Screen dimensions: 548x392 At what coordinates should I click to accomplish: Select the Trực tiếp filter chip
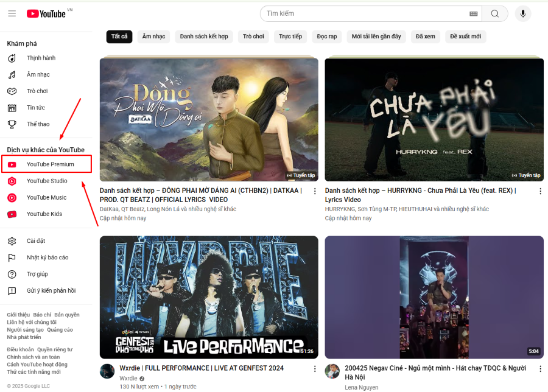tap(290, 37)
